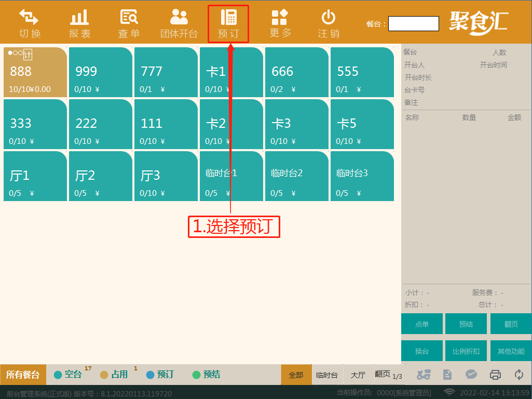Click the 餐台 table number input field
This screenshot has height=399, width=532.
click(x=414, y=23)
